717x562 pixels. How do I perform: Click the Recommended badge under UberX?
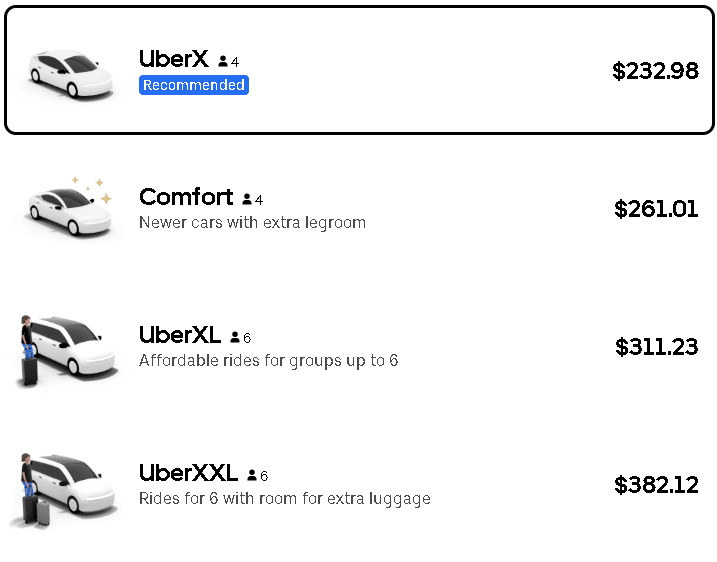(x=194, y=85)
